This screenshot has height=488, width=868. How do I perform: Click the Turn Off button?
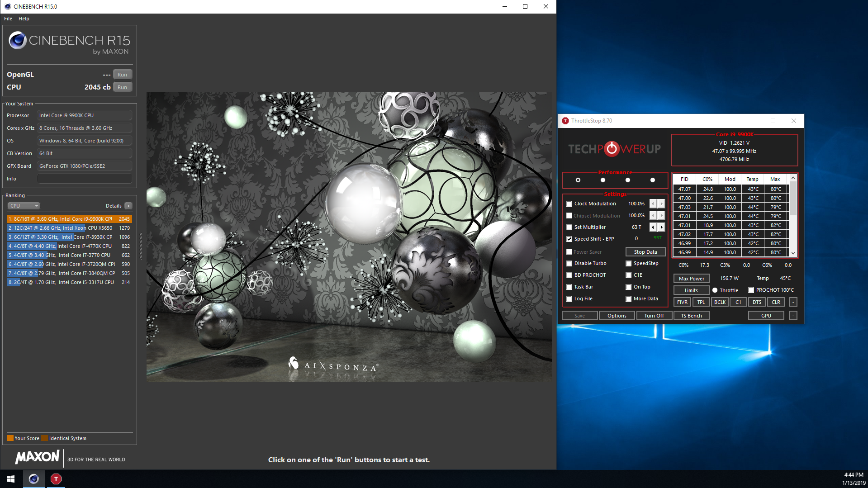click(654, 316)
